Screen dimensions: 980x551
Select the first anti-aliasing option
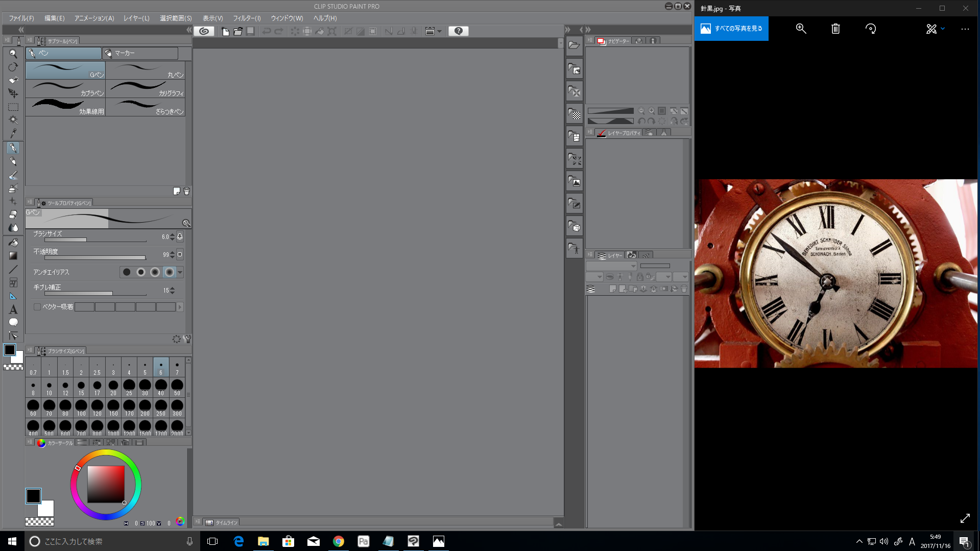coord(127,272)
